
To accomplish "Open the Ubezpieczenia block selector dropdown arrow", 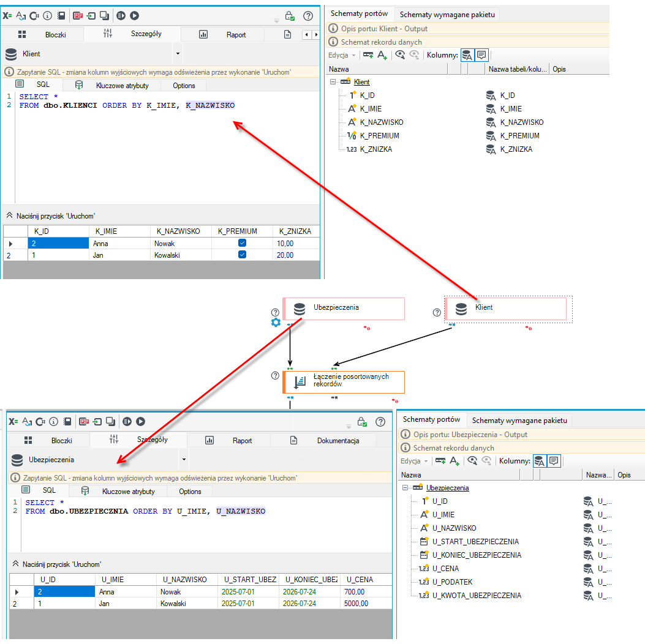I will (184, 460).
